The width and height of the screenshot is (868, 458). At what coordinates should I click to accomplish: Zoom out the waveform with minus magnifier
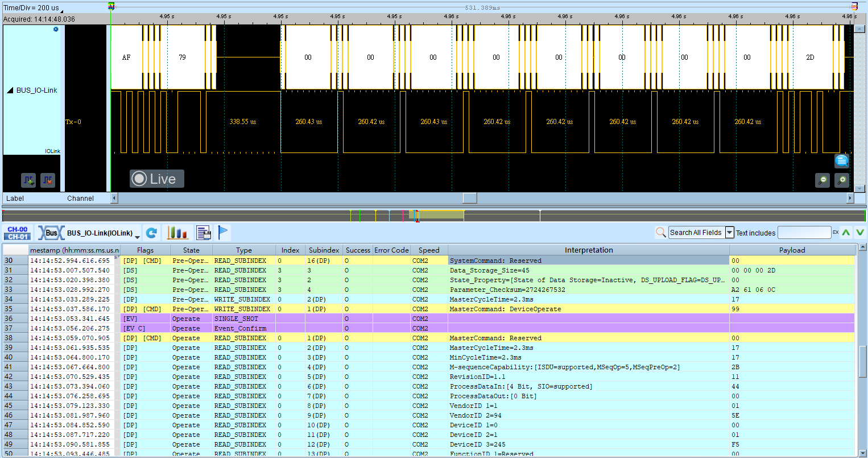[822, 180]
